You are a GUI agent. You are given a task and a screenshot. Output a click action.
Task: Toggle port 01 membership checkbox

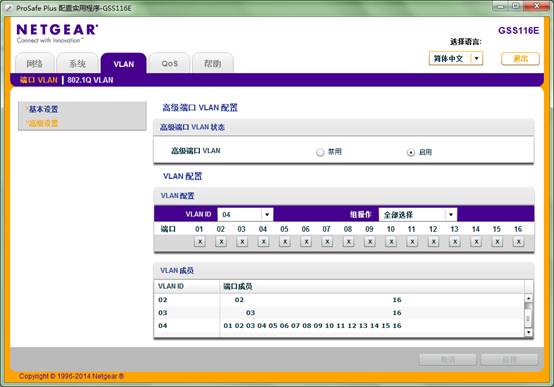pyautogui.click(x=200, y=242)
